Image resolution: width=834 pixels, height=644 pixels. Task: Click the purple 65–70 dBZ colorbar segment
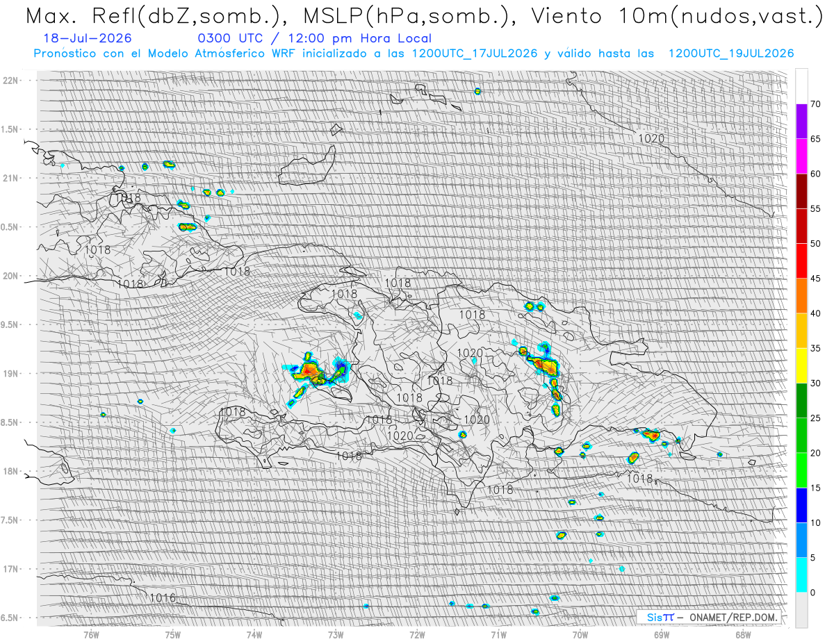coord(801,122)
